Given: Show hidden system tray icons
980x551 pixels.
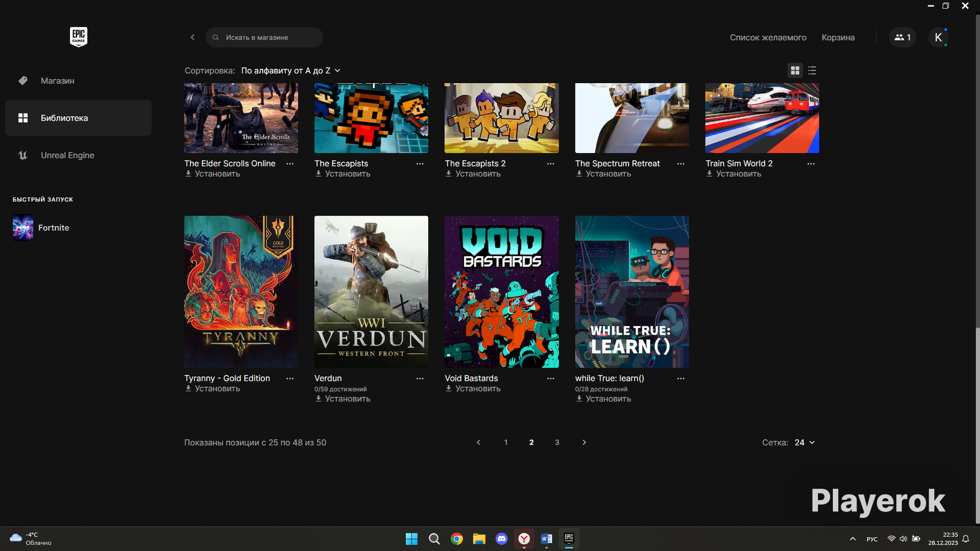Looking at the screenshot, I should 853,539.
